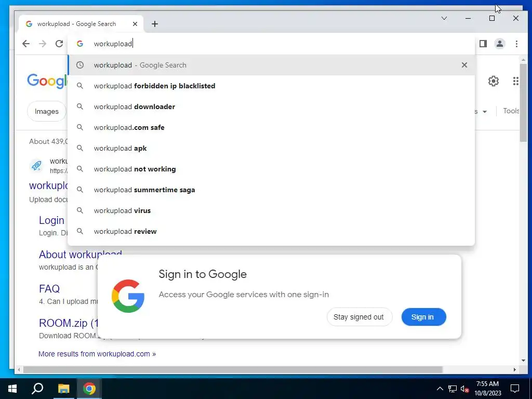Close the workupload Google Search tab
Viewport: 532px width, 399px height.
[x=135, y=24]
